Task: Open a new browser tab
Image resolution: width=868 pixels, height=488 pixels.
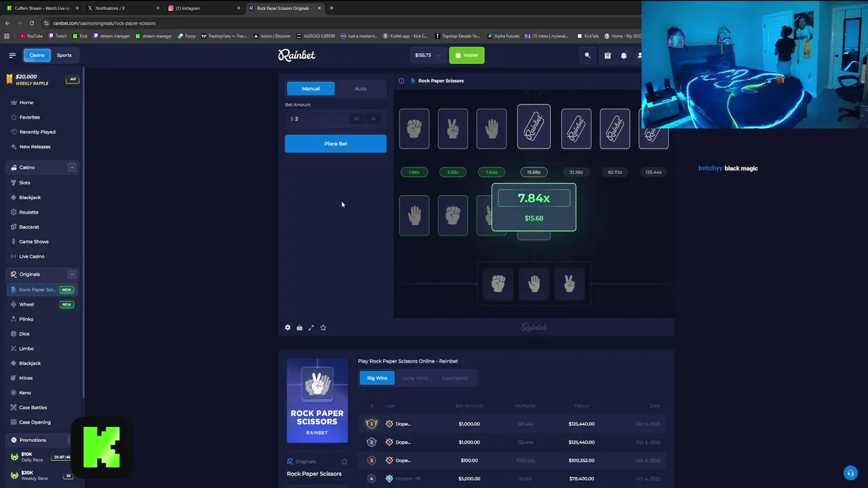Action: click(331, 8)
